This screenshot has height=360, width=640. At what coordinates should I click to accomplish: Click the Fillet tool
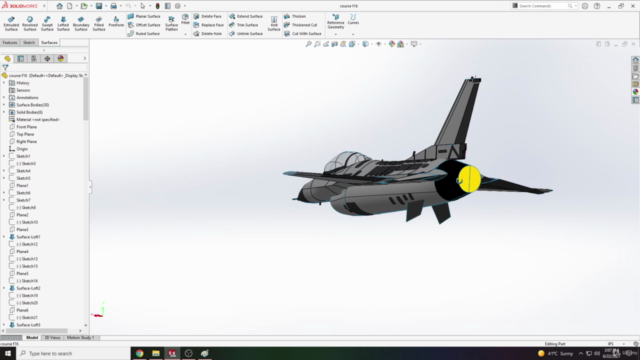coord(185,19)
